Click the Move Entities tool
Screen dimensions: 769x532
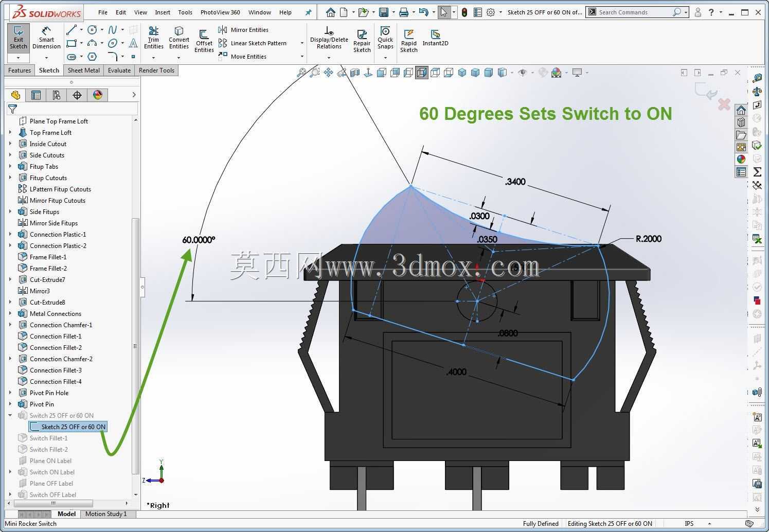coord(242,57)
